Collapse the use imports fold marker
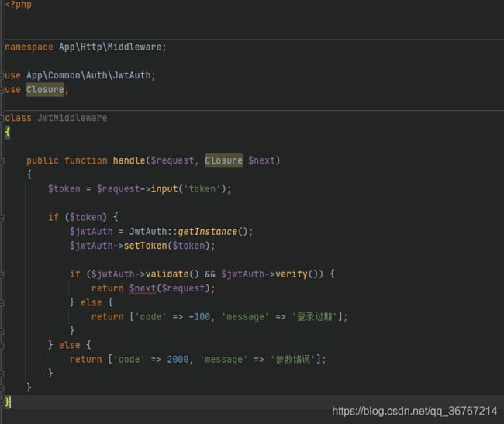 [x=2, y=75]
